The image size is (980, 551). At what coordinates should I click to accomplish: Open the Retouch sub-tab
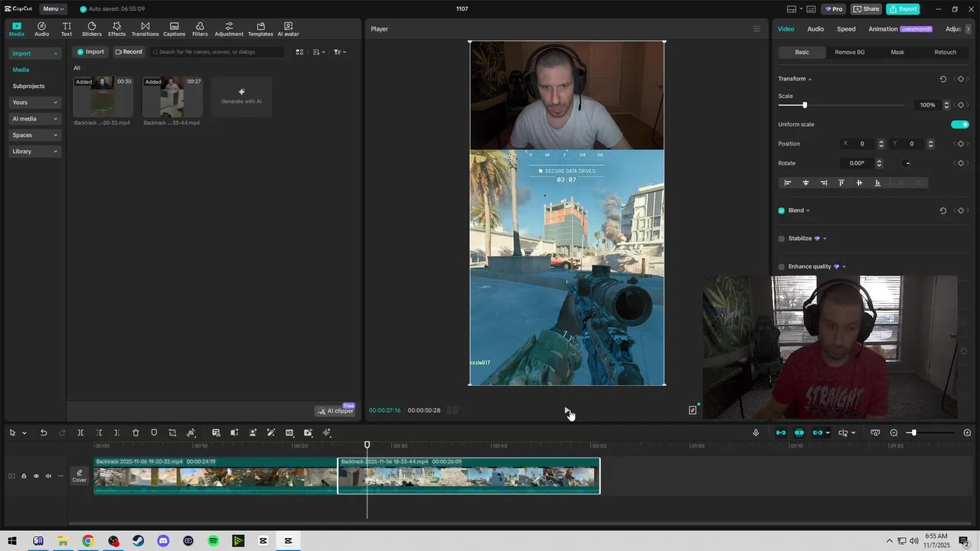[x=945, y=52]
